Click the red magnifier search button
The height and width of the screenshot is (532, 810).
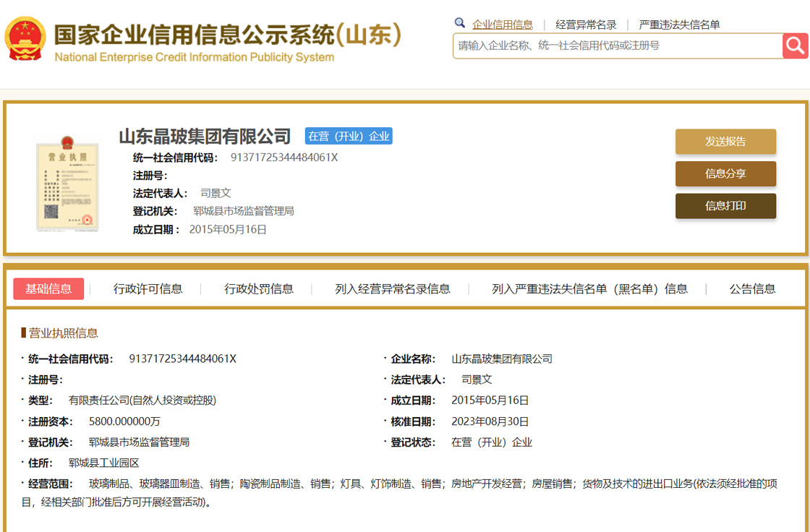click(x=795, y=46)
